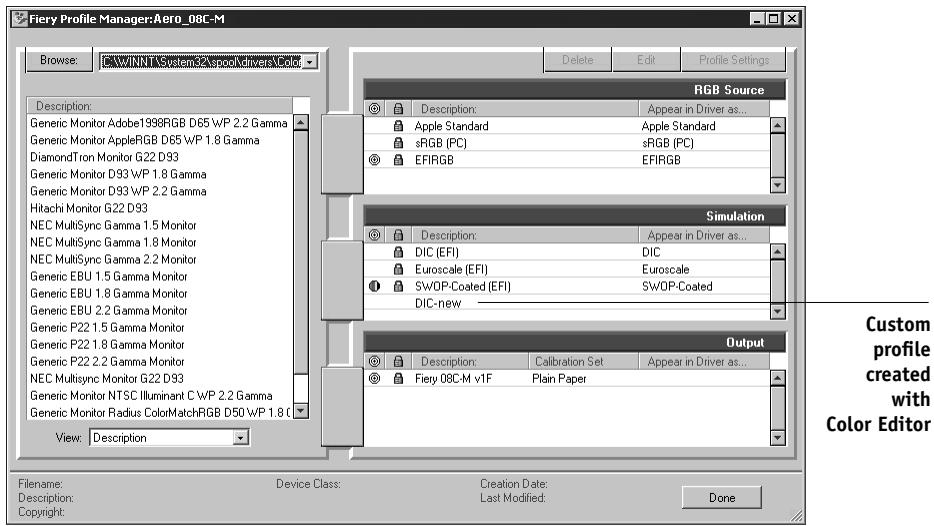Click default icon beside SWOP-Coated (EFI)
Screen dimensions: 934x526
374,286
